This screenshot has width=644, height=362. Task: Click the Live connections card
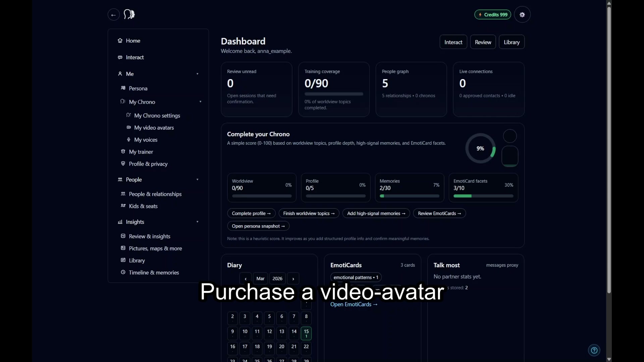coord(489,89)
